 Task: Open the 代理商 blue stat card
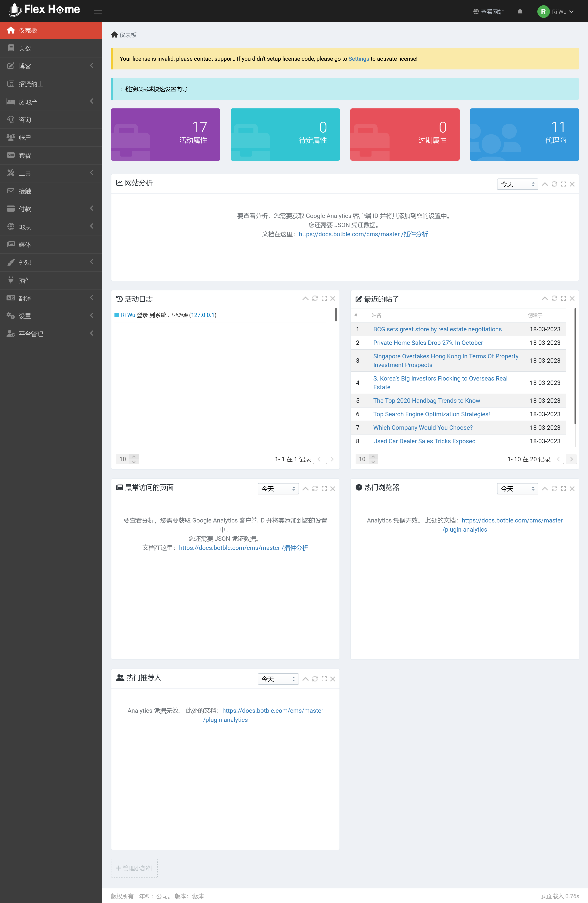[x=524, y=134]
